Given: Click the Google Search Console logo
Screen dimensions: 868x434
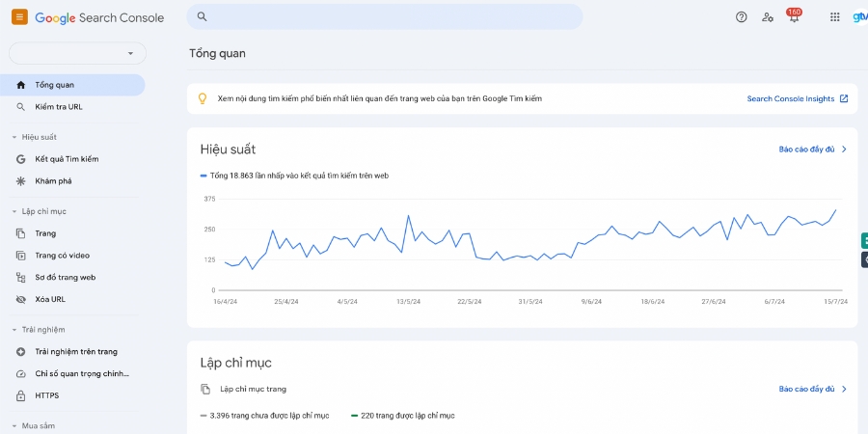Looking at the screenshot, I should pos(99,17).
